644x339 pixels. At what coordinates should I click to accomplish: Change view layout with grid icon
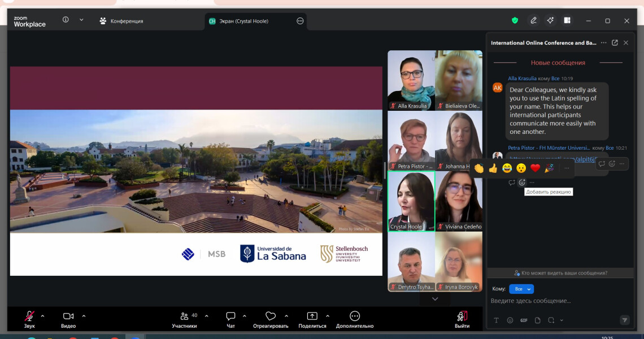click(567, 20)
